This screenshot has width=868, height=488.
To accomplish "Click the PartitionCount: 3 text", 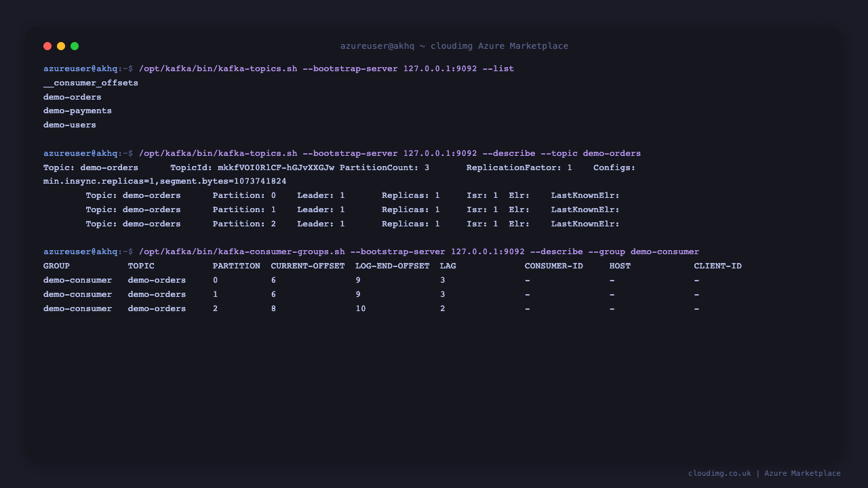I will tap(384, 167).
